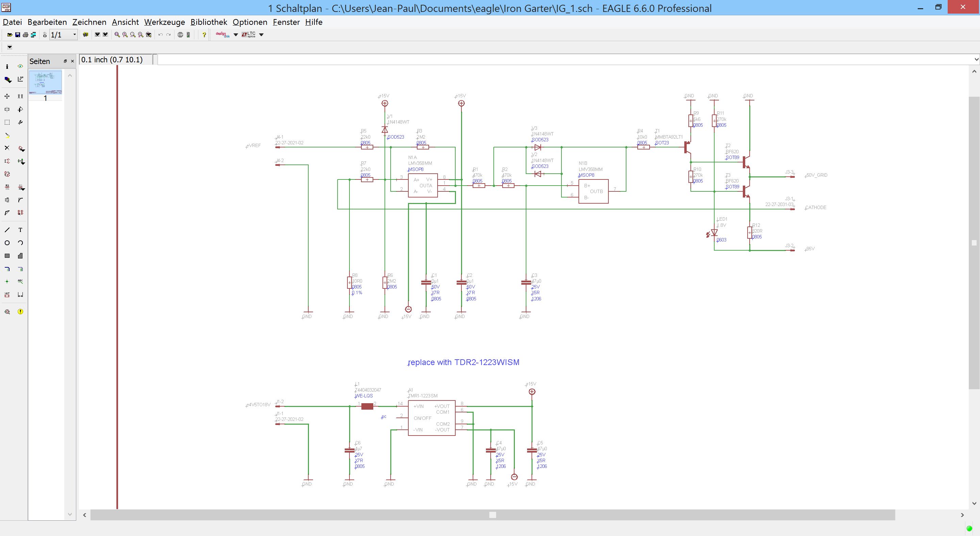
Task: Click the Use library books icon
Action: [86, 35]
